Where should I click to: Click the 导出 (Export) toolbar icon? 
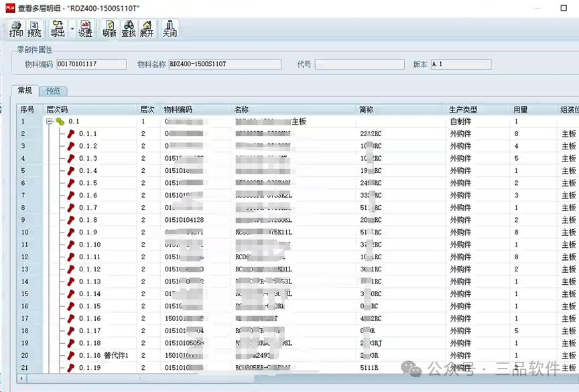pos(58,29)
